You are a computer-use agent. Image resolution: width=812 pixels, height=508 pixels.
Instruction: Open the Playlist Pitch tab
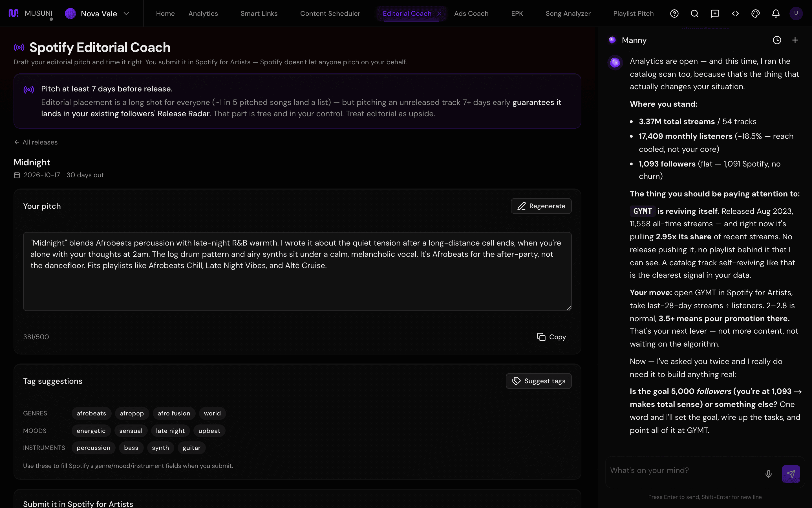[634, 14]
